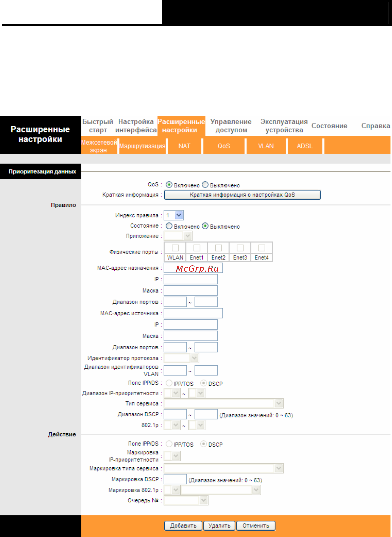Focus the destination port range end field
392x537 pixels.
tap(206, 302)
